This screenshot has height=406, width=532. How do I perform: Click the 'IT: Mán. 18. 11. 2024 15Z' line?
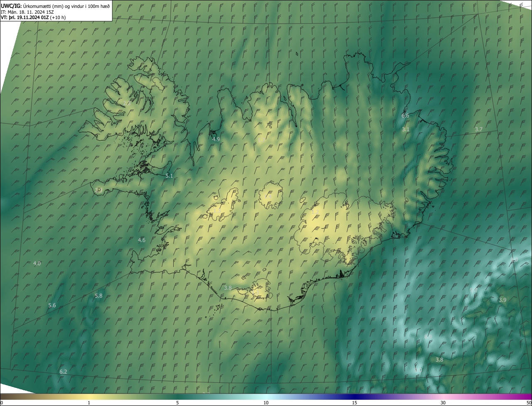(27, 12)
